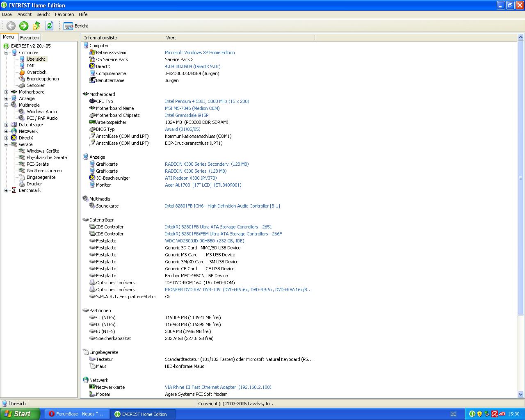Viewport: 525px width, 420px height.
Task: Click the vertical scrollbar down arrow
Action: tap(521, 395)
